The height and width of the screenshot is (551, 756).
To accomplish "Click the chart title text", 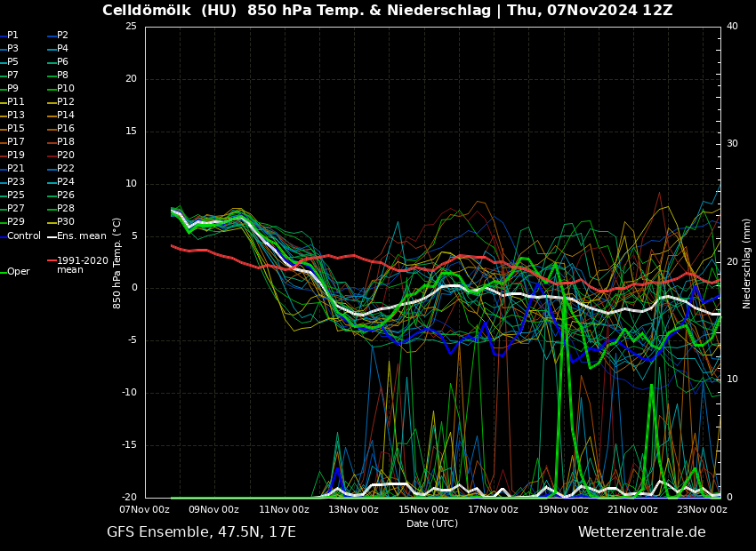I will 387,11.
